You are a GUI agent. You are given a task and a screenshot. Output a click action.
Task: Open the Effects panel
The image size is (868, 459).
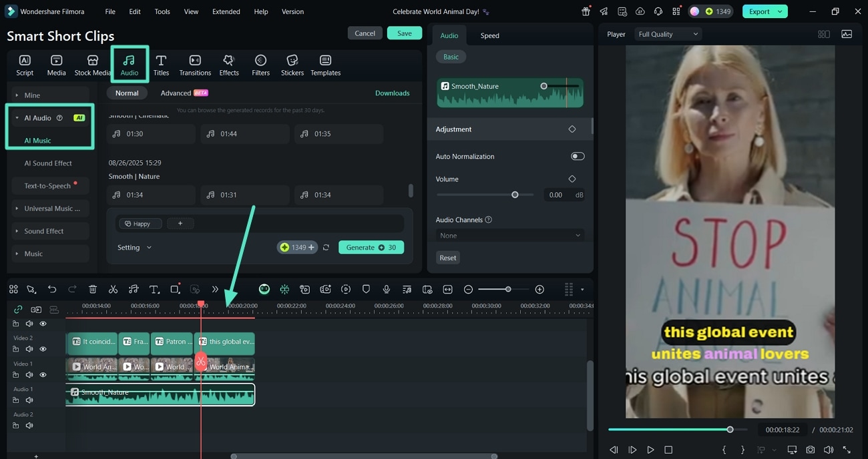(229, 65)
